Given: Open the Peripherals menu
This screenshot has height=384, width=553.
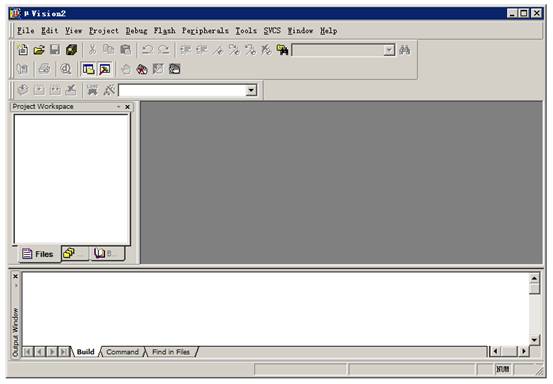Looking at the screenshot, I should click(x=205, y=31).
